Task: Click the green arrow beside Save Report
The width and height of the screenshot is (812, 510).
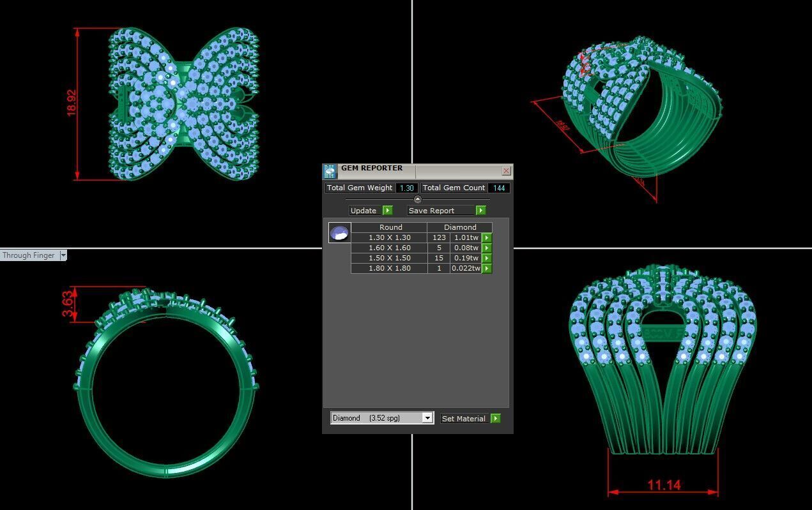Action: [481, 211]
